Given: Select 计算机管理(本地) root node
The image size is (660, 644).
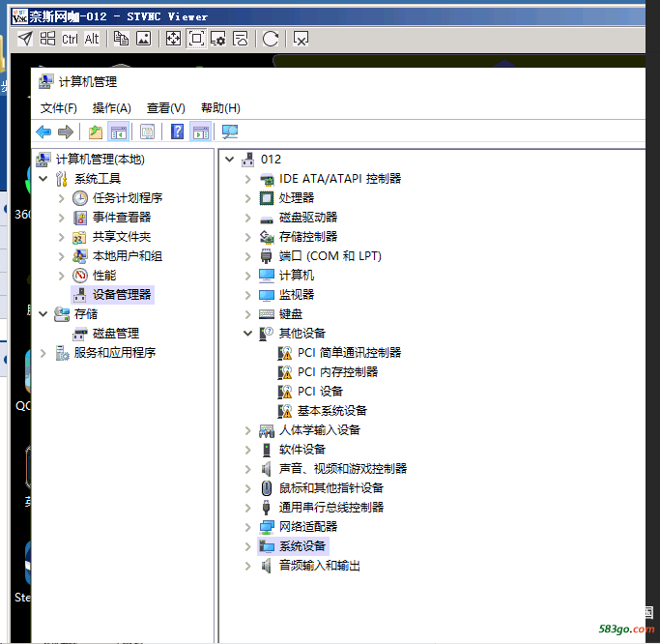Looking at the screenshot, I should point(100,160).
